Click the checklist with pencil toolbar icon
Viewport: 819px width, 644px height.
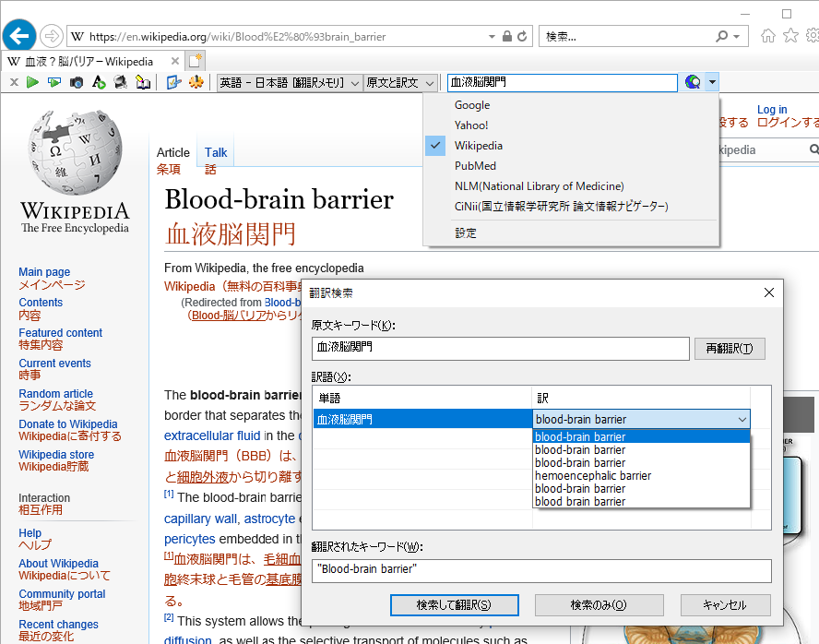tap(173, 82)
